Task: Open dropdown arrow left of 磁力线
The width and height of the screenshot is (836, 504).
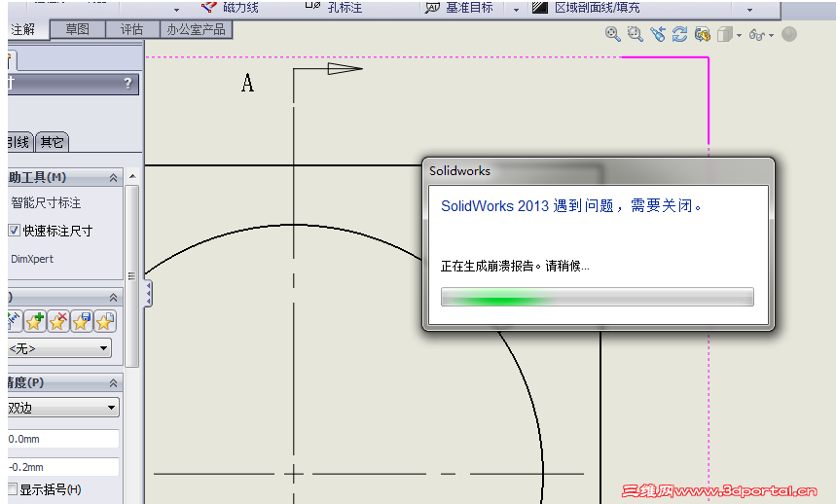Action: pos(176,10)
